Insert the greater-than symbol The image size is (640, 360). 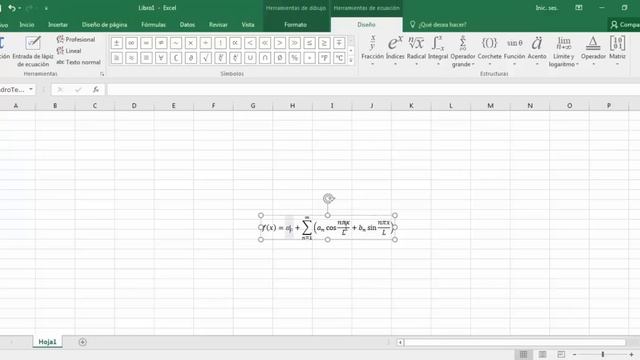[280, 43]
